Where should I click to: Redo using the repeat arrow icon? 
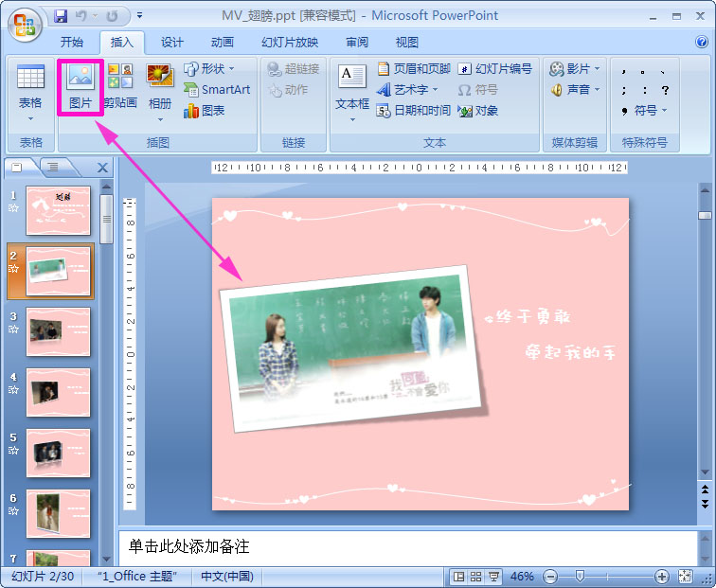112,16
